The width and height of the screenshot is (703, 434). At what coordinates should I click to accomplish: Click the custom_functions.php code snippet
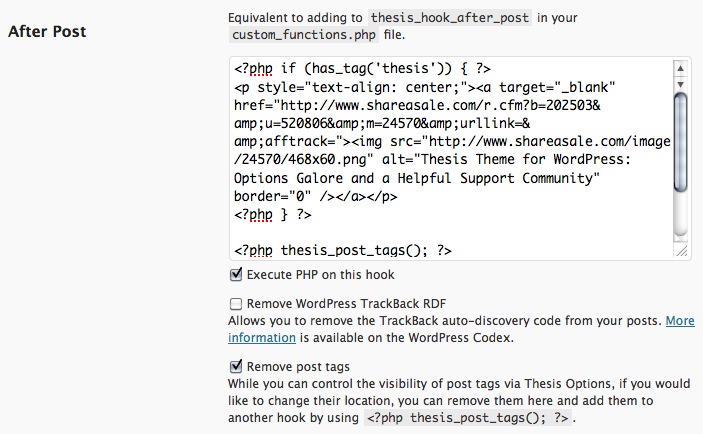pyautogui.click(x=304, y=35)
